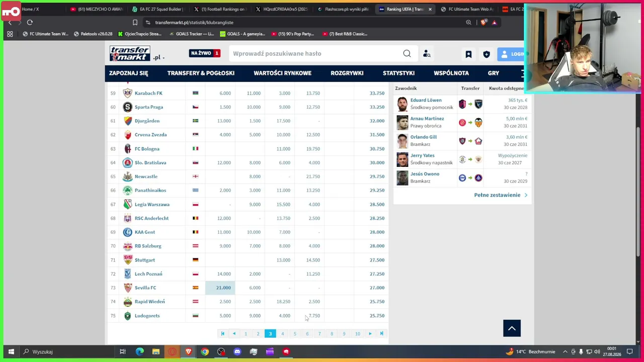Screen dimensions: 644x362
Task: Open the GRY menu
Action: coord(493,73)
